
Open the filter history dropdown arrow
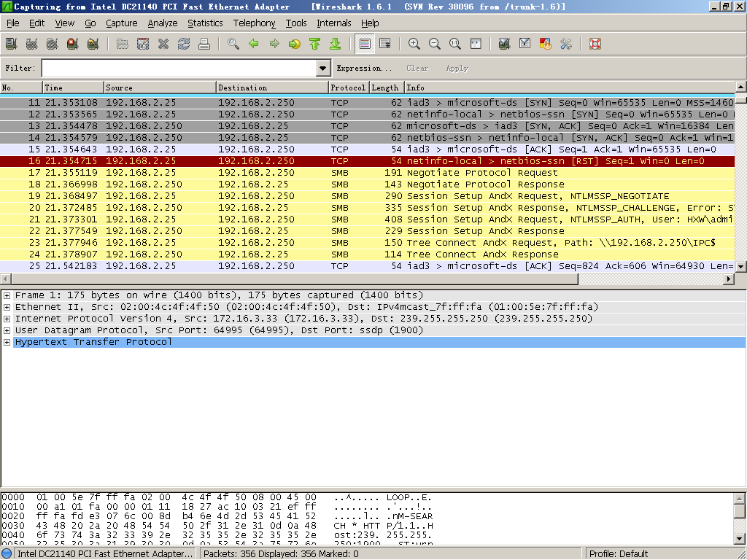tap(323, 68)
